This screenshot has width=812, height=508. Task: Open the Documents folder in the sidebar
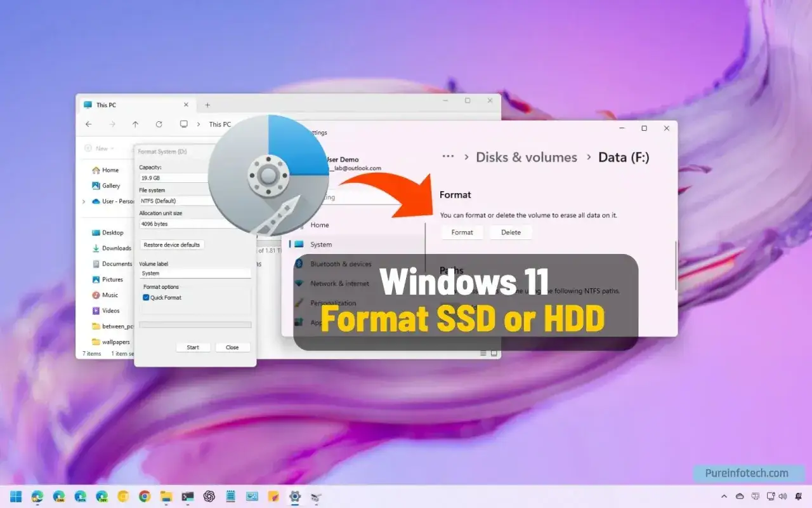[x=112, y=264]
